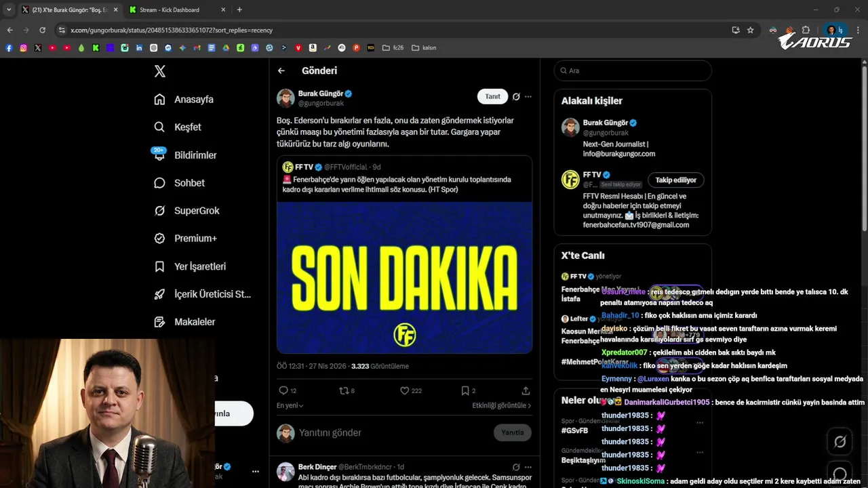Open Bildirimler notifications
Image resolution: width=868 pixels, height=488 pixels.
(x=185, y=155)
